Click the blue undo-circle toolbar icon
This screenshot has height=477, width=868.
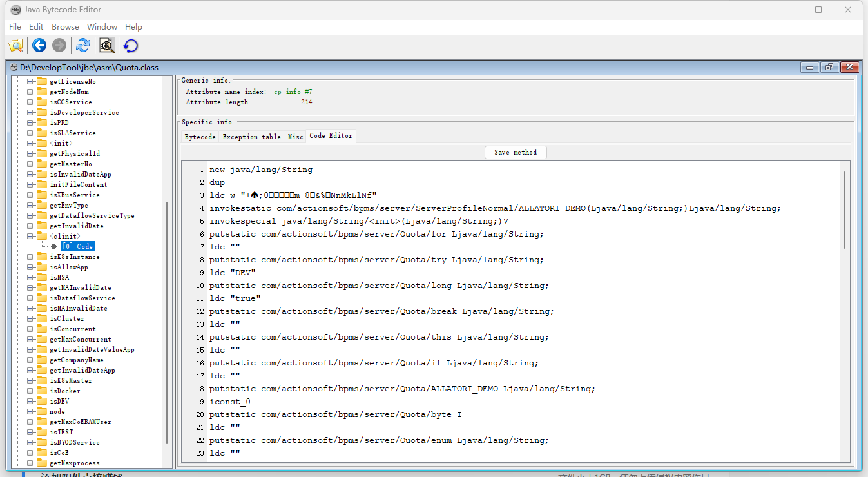click(131, 45)
